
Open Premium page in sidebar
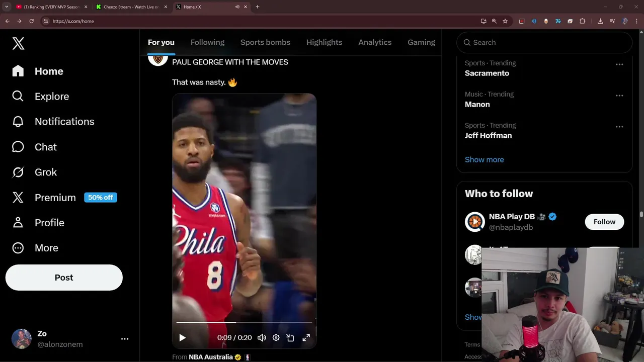(x=44, y=198)
